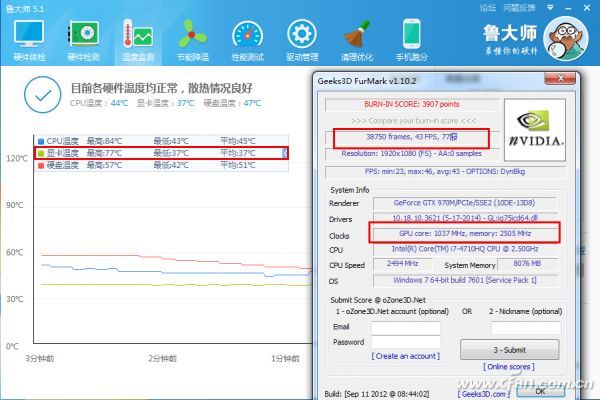Open the 手机跑分 phone benchmark icon
Screen dimensions: 600x400
[411, 41]
